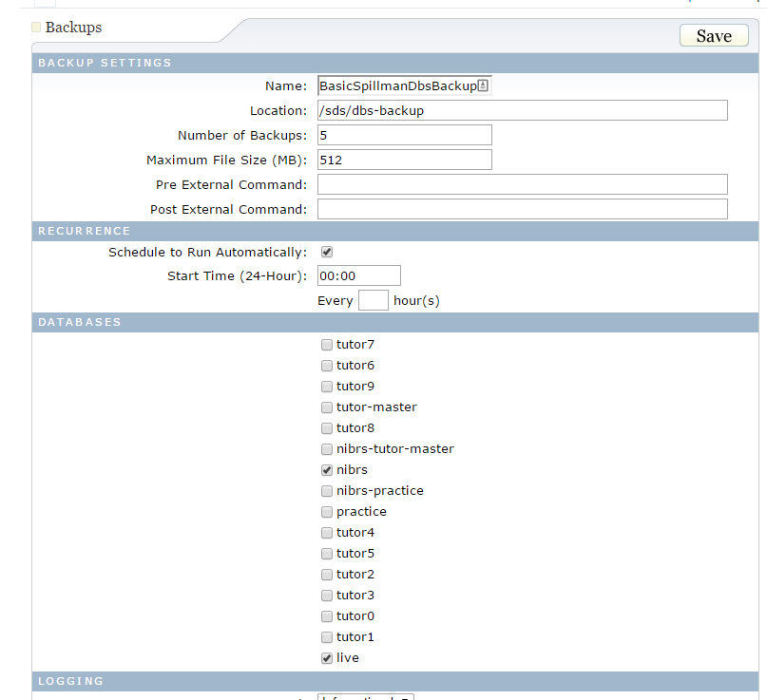
Task: Check the tutor-master database
Action: [327, 407]
